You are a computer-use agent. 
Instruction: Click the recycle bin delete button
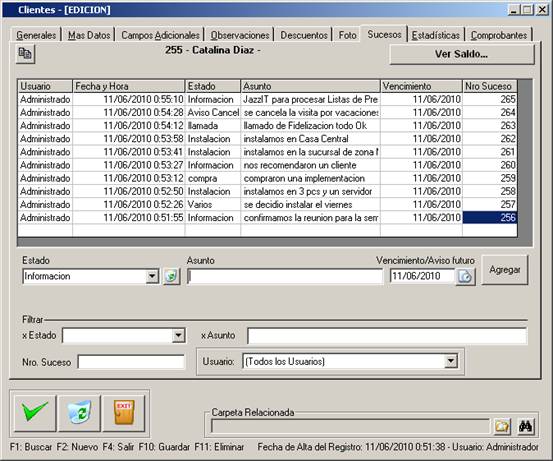(x=79, y=413)
